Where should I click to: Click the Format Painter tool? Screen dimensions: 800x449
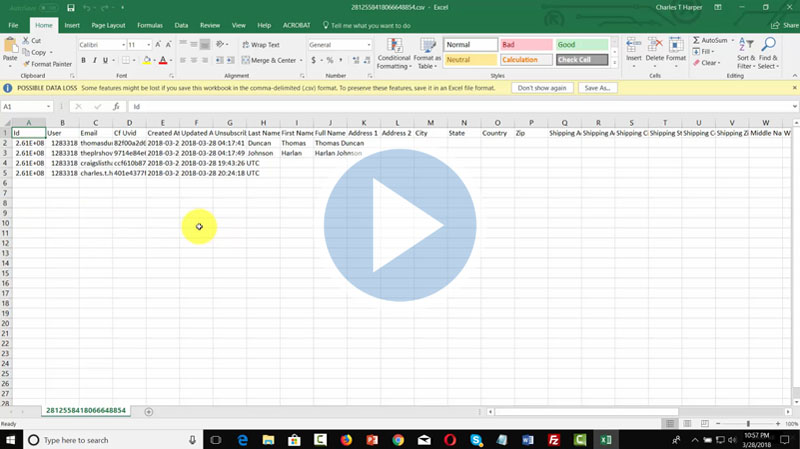pos(48,64)
